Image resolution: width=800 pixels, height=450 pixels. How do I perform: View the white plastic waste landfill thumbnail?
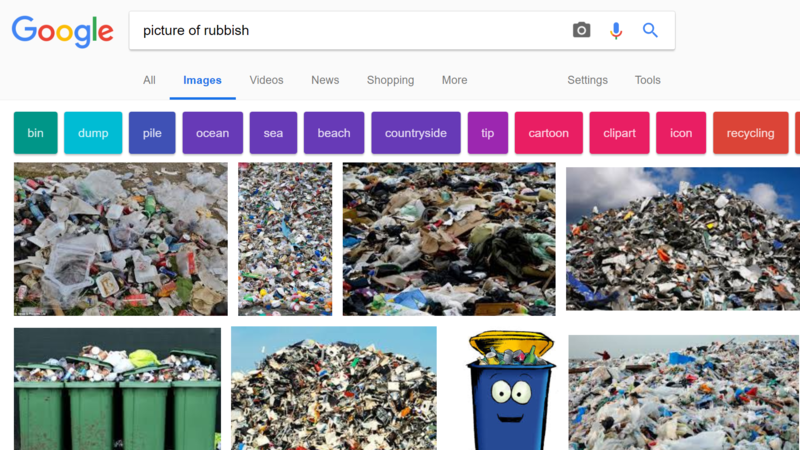(684, 392)
